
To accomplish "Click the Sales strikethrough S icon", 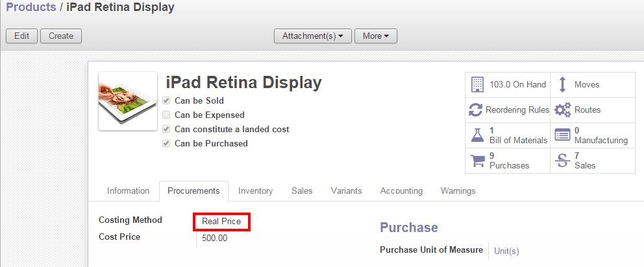I will click(563, 160).
